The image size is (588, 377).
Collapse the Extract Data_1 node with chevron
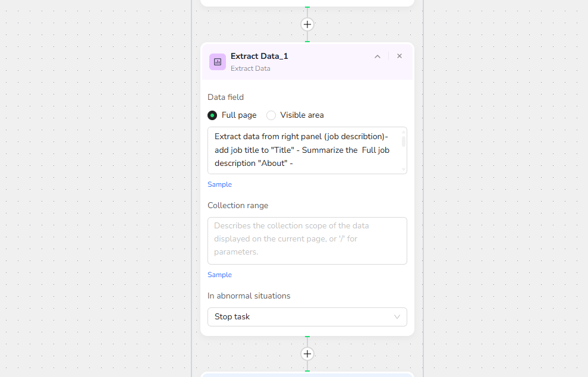(378, 56)
